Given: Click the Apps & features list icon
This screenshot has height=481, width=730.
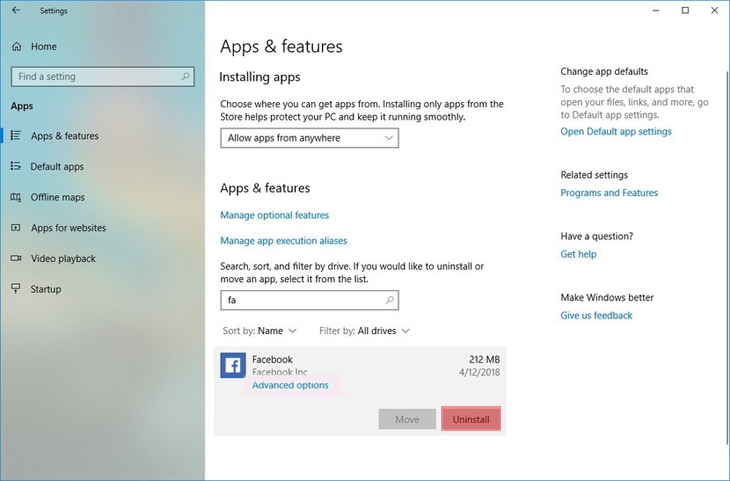Looking at the screenshot, I should pyautogui.click(x=16, y=135).
